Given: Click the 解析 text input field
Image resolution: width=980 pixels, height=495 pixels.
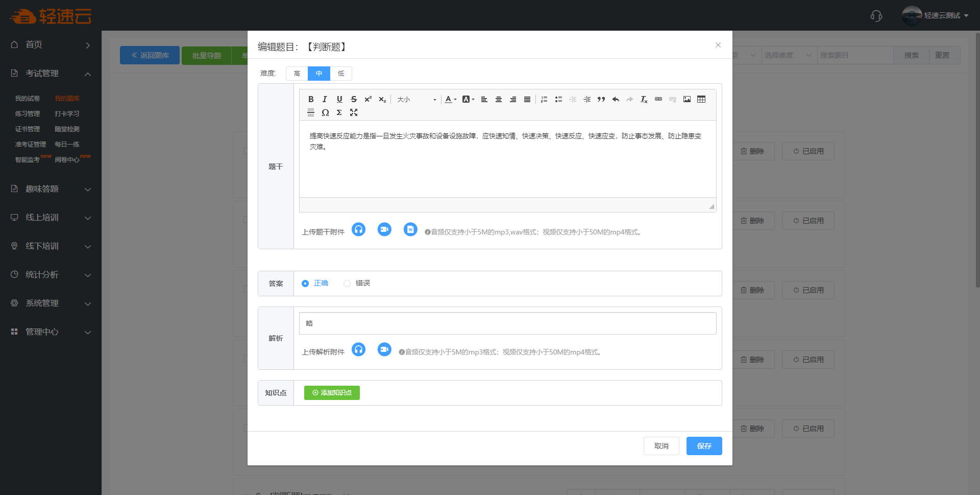Looking at the screenshot, I should (x=508, y=323).
